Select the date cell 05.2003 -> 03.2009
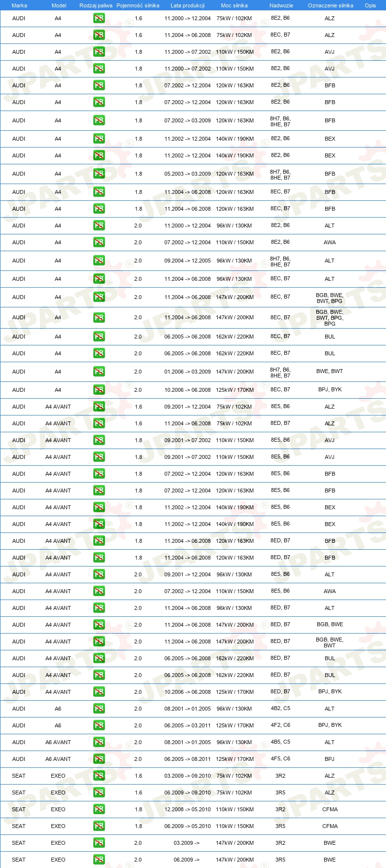Viewport: 386px width, 868px height. coord(188,174)
